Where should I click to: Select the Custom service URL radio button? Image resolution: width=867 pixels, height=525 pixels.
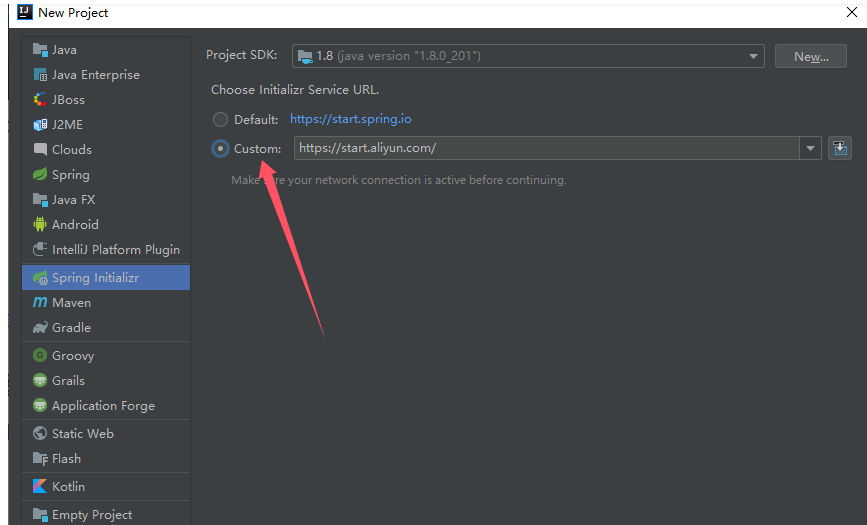[x=220, y=149]
